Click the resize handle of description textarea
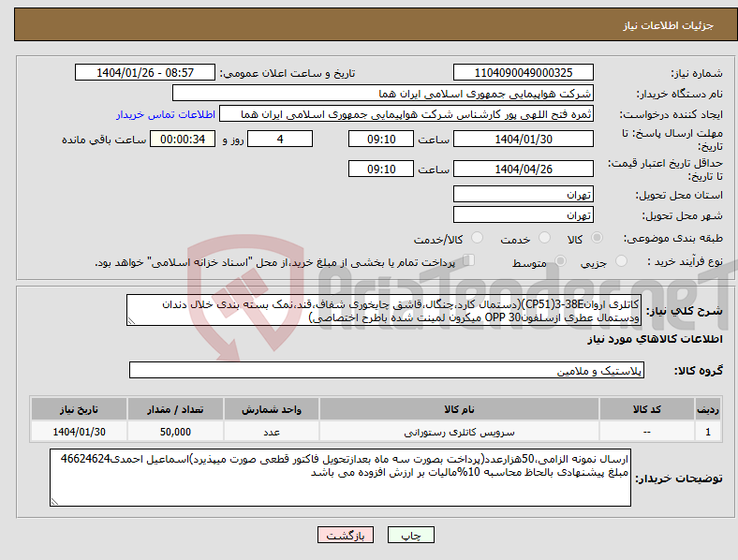738x560 pixels. click(131, 321)
